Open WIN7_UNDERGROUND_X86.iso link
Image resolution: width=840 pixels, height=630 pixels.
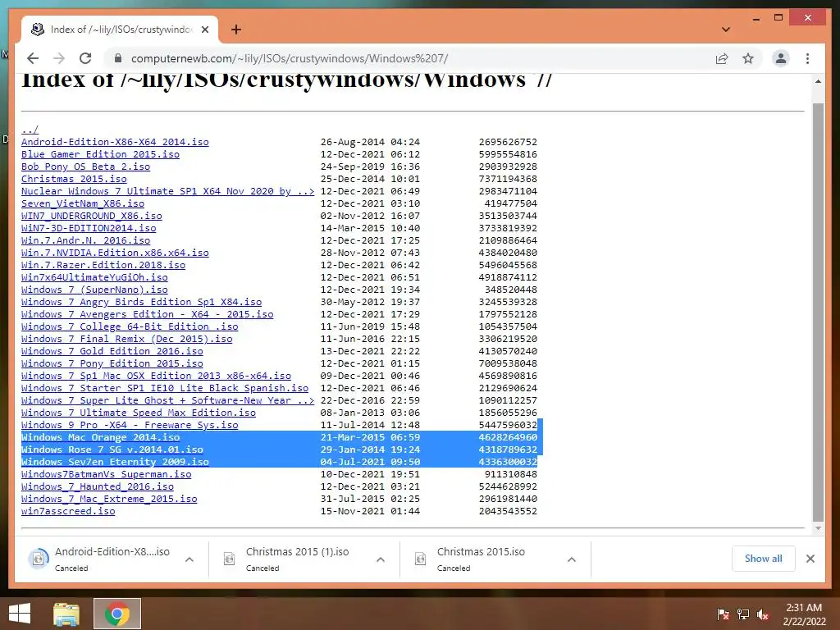[x=92, y=216]
